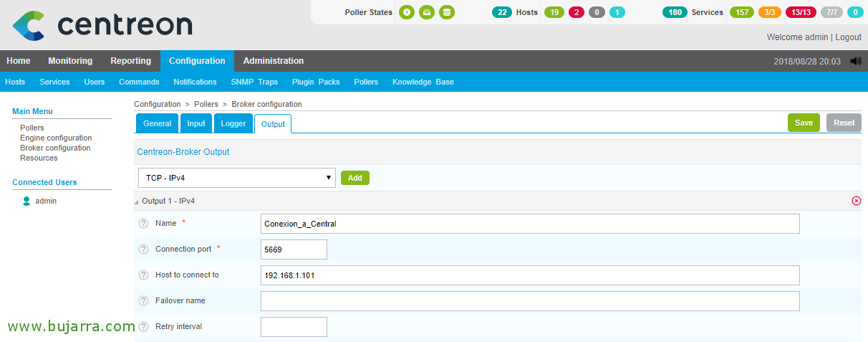
Task: Show help for Retry interval
Action: click(143, 327)
